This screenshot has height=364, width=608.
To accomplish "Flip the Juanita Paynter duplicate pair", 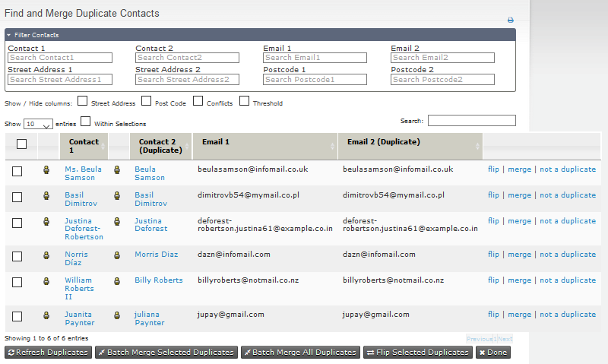I will click(x=493, y=314).
